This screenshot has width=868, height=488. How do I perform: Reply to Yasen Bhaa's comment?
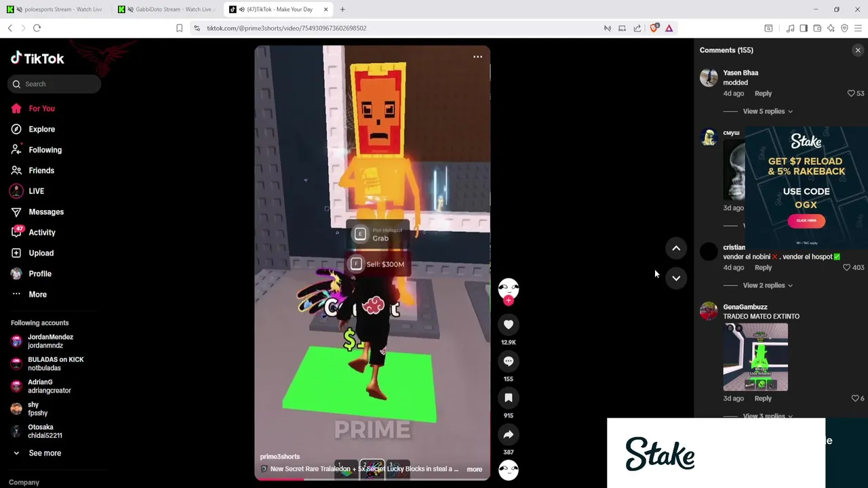tap(763, 94)
